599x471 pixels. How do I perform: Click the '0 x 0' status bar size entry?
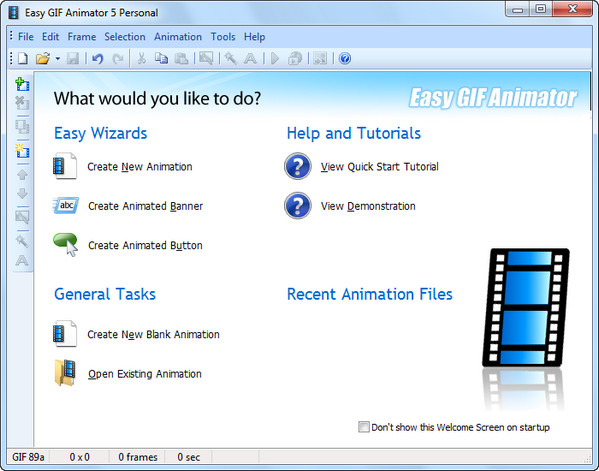(79, 457)
